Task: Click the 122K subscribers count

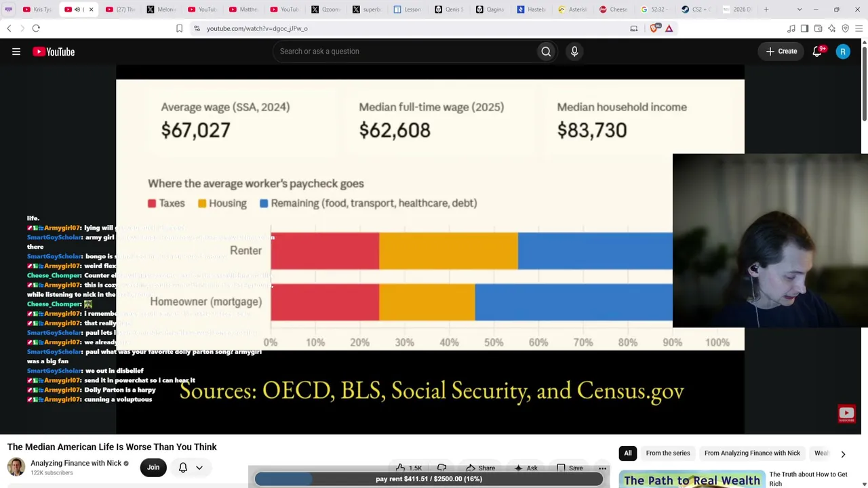Action: [52, 472]
